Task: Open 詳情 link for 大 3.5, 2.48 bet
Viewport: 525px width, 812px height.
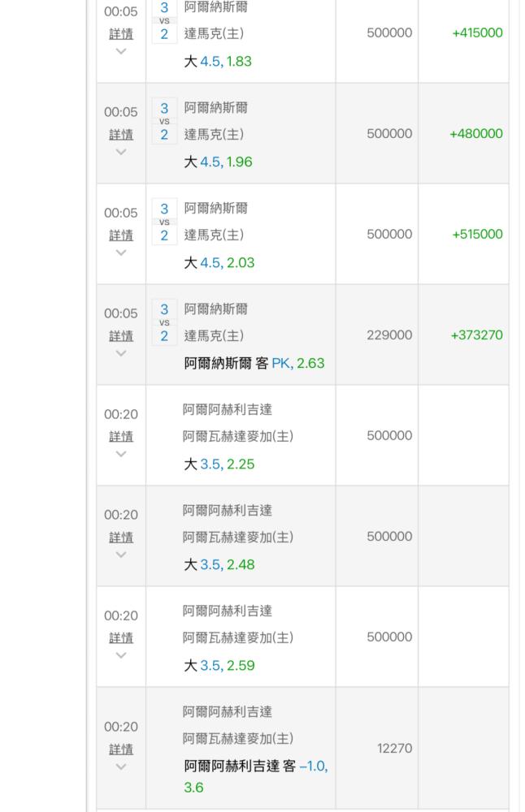Action: [x=120, y=538]
